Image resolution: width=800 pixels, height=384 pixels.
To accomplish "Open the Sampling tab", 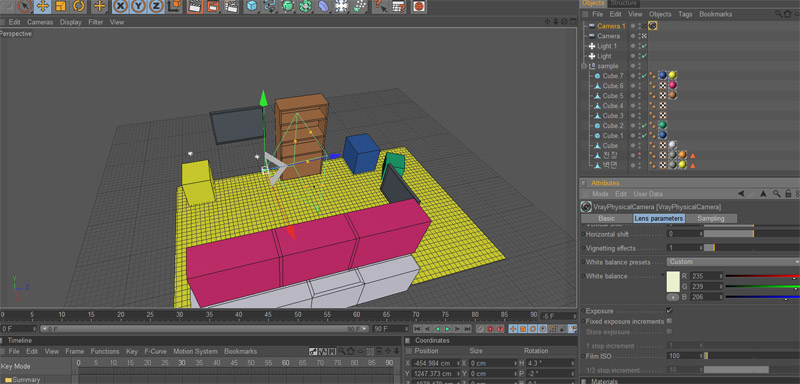I will click(711, 218).
